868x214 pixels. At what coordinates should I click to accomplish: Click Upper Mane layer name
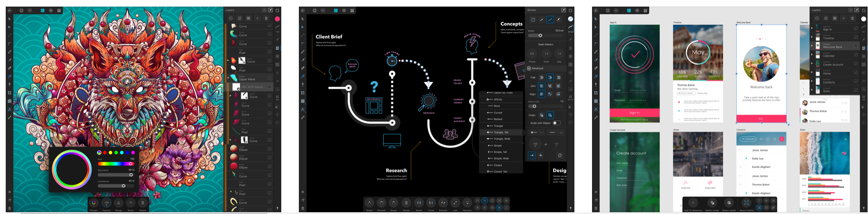tap(247, 80)
